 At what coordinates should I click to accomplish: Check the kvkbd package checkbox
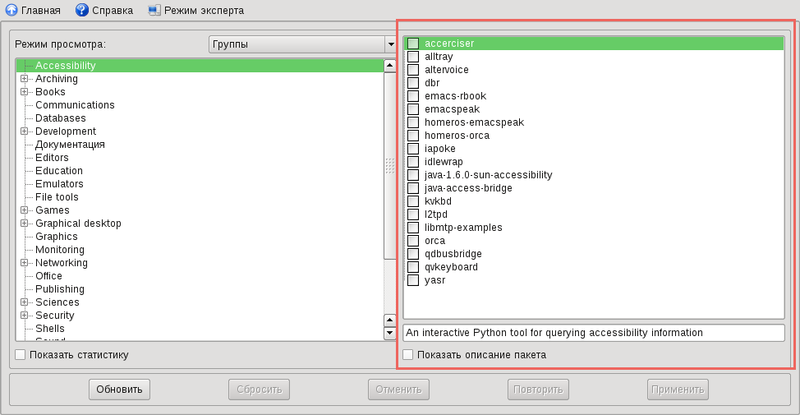(413, 201)
